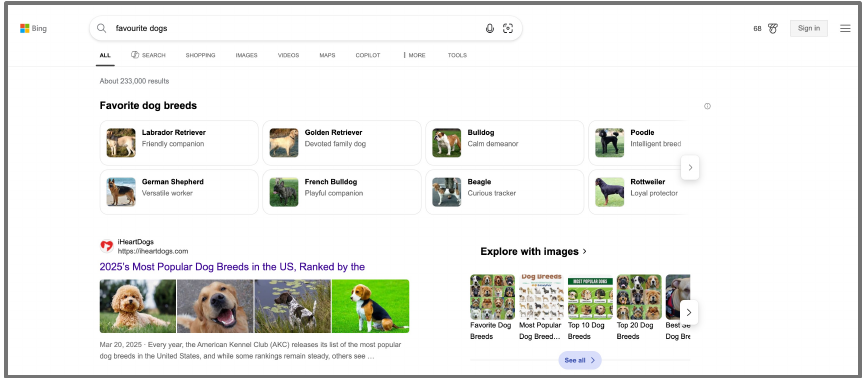Click the See all button
Viewport: 863px width, 378px height.
coord(580,360)
